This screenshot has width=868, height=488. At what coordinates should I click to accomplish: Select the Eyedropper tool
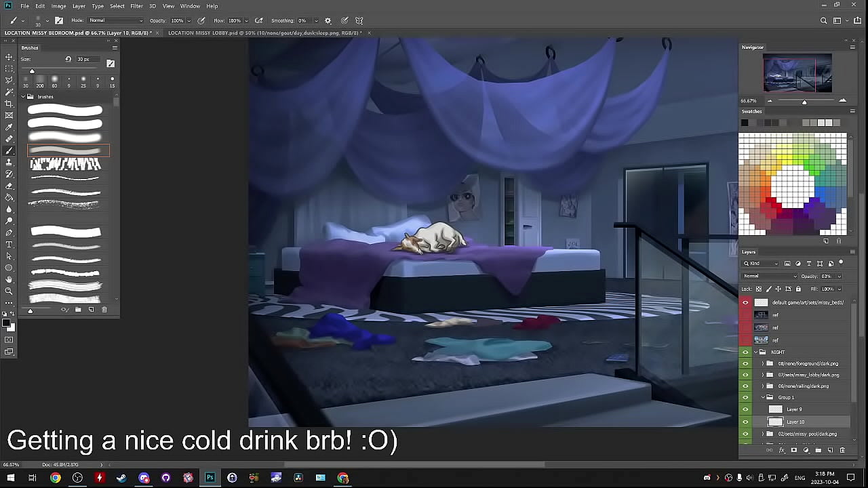(x=9, y=127)
